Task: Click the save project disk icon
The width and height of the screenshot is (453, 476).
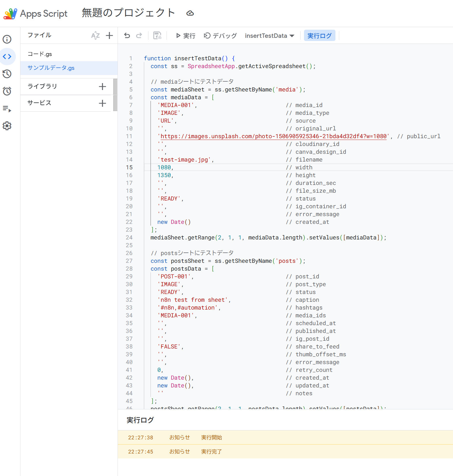Action: coord(157,35)
